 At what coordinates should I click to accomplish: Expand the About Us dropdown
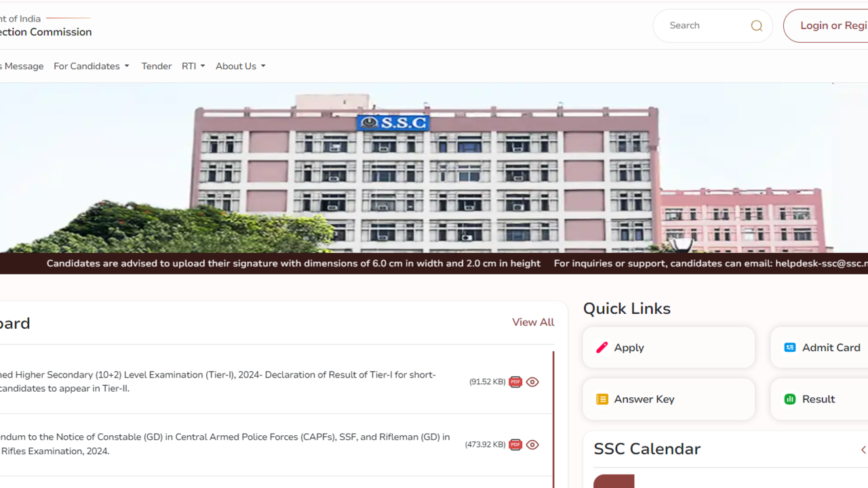click(x=240, y=66)
